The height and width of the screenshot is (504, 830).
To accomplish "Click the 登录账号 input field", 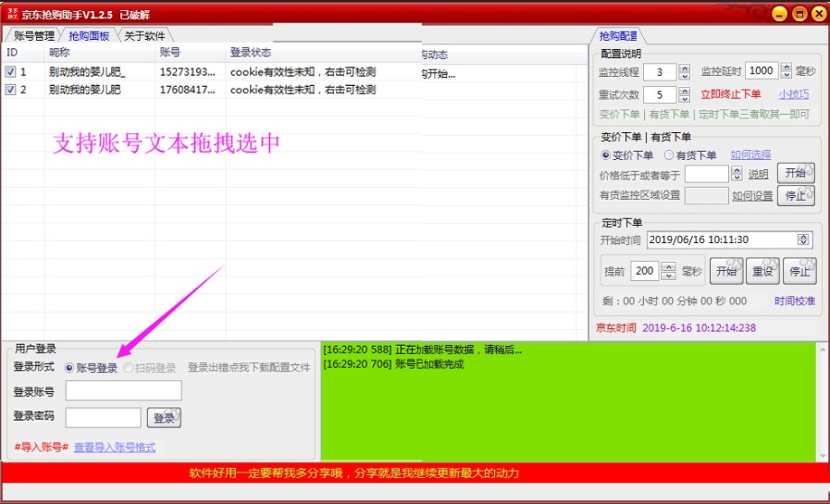I will 123,391.
